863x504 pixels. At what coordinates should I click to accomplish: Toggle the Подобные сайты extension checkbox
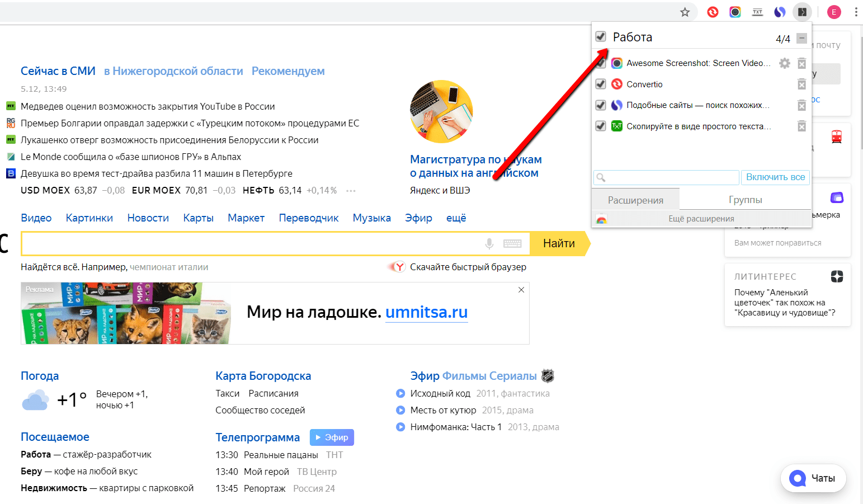601,105
